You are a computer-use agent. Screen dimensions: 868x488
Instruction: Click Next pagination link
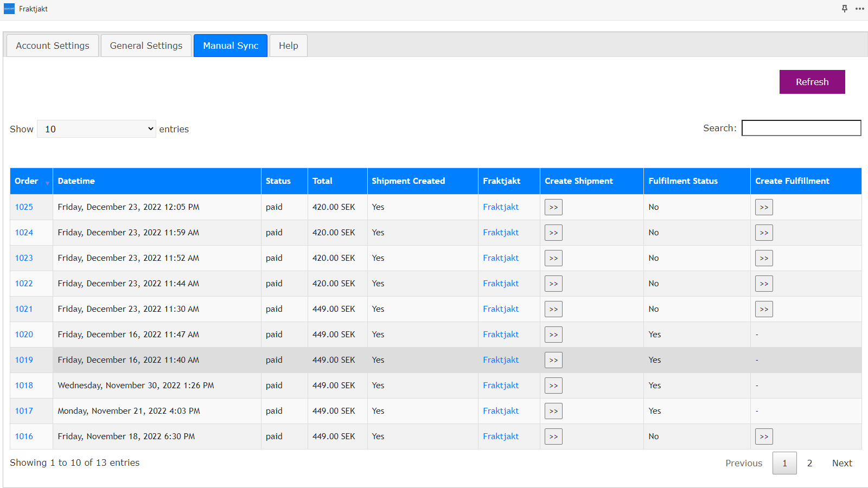point(842,463)
